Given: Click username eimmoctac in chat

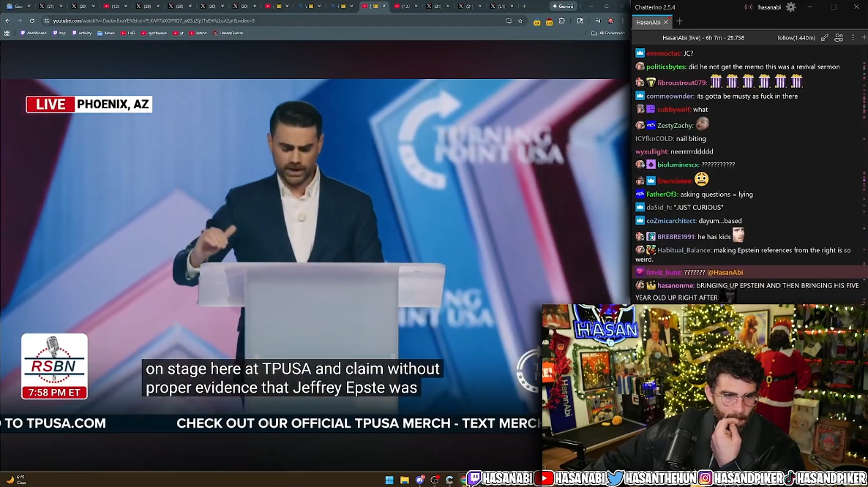Looking at the screenshot, I should tap(663, 53).
